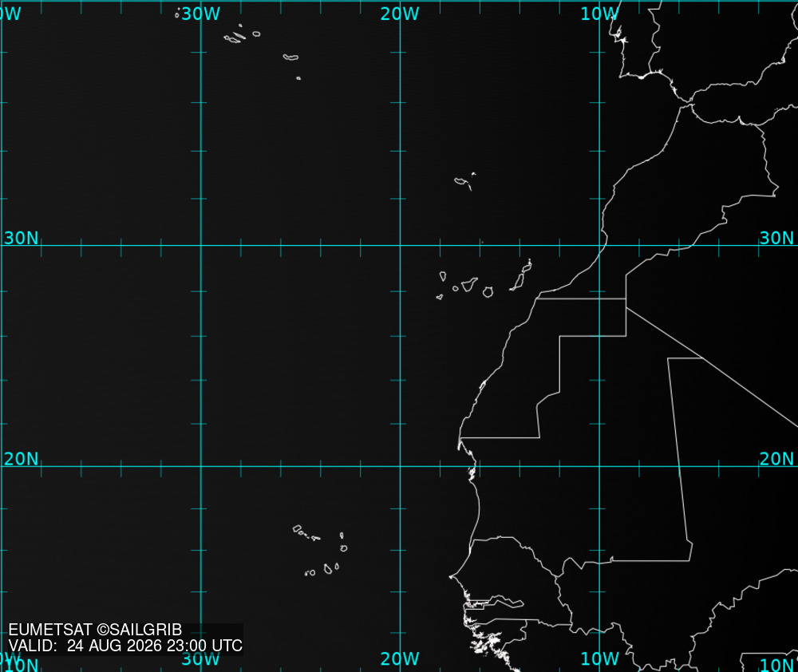
Task: Click the 20W label at top
Action: 400,14
